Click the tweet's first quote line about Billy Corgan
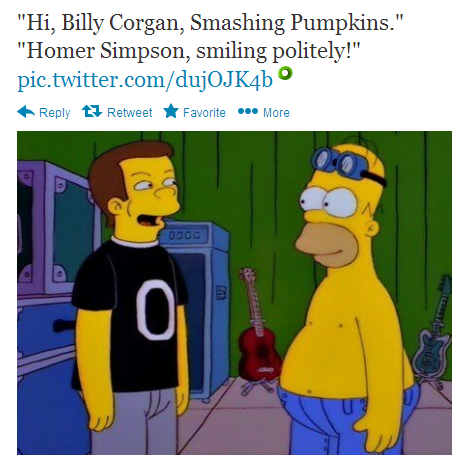Screen dimensions: 468x467 (x=210, y=23)
